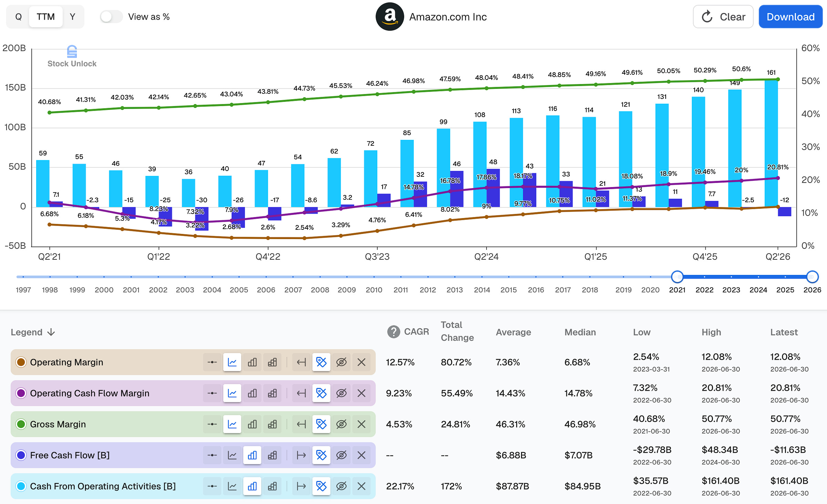Toggle data labels for Cash From Operating Activities
Image resolution: width=827 pixels, height=504 pixels.
(x=321, y=486)
